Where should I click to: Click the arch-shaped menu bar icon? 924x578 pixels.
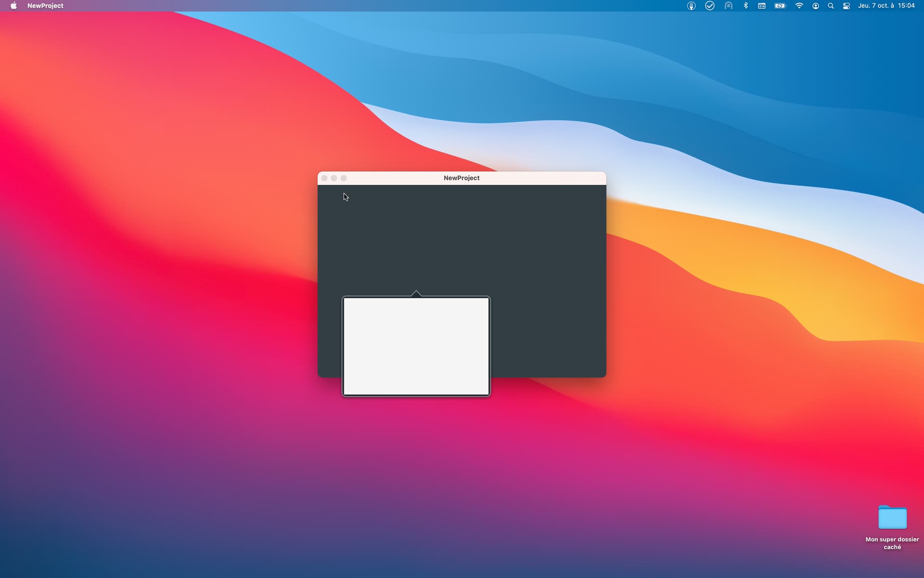(729, 6)
